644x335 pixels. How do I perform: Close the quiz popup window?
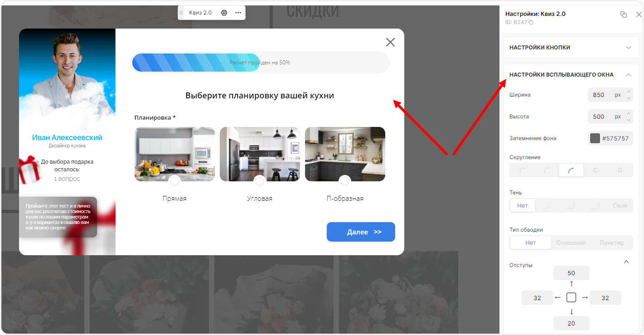pos(390,42)
